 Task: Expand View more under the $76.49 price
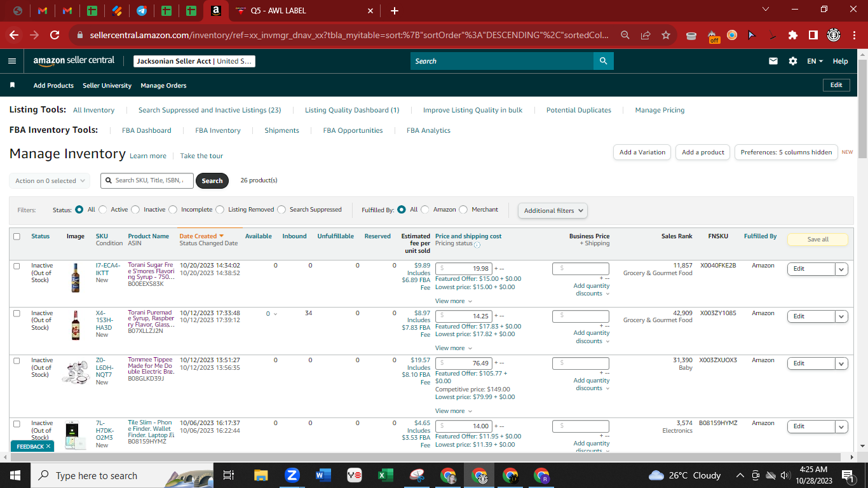click(454, 411)
